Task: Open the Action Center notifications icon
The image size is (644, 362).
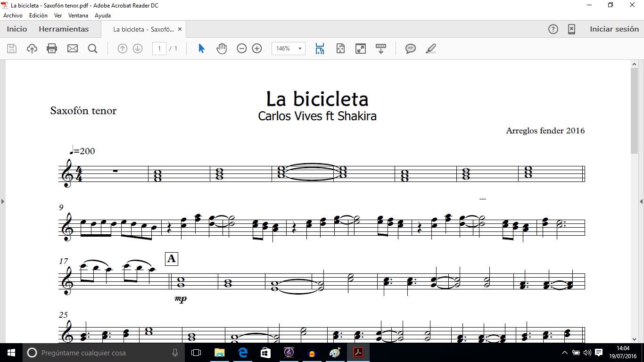Action: (x=599, y=353)
